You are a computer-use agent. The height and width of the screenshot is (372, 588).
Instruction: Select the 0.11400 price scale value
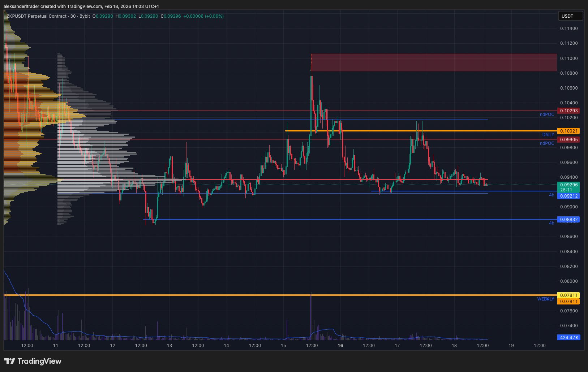(568, 29)
